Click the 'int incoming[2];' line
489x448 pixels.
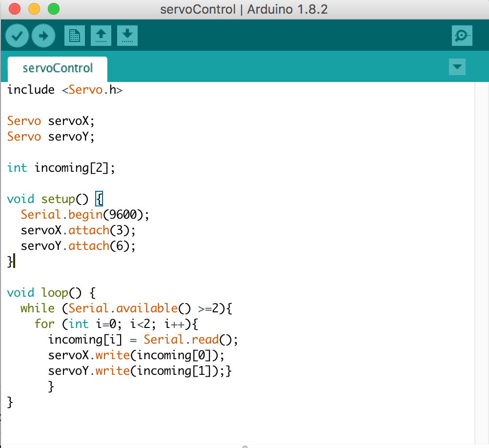(61, 168)
